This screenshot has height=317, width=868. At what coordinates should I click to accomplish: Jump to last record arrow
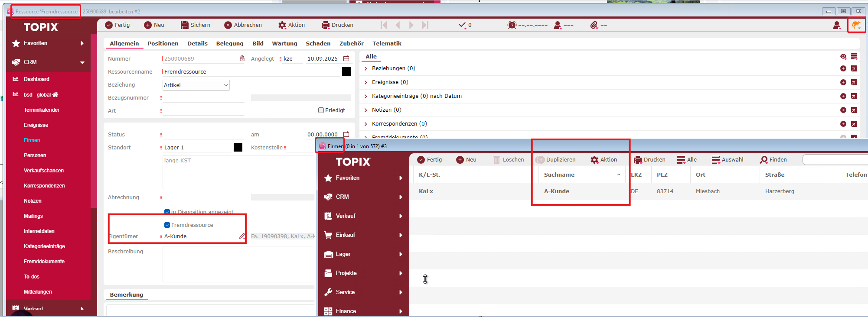[x=425, y=25]
